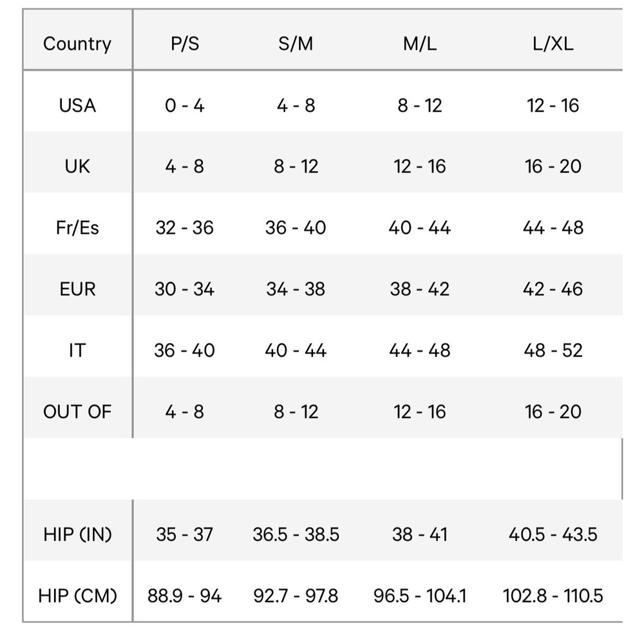The width and height of the screenshot is (644, 644).
Task: Select the Fr/Es 36 - 40 cell
Action: tap(296, 227)
